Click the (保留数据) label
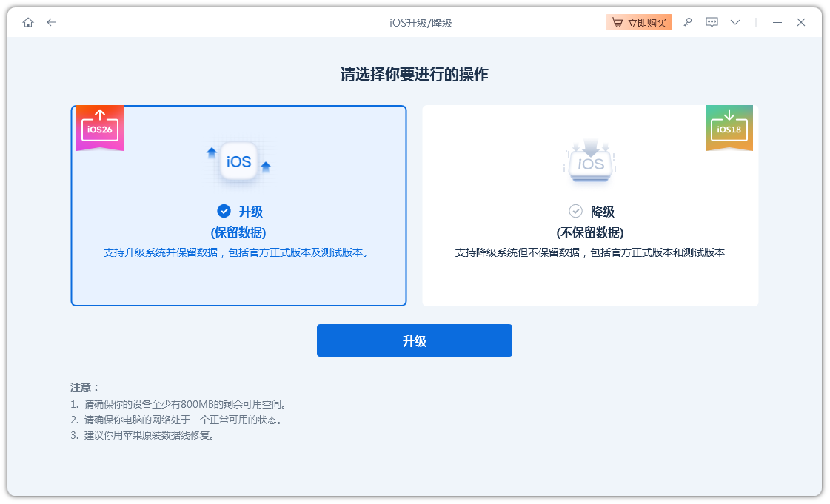Screen dimensions: 830x504 238,232
